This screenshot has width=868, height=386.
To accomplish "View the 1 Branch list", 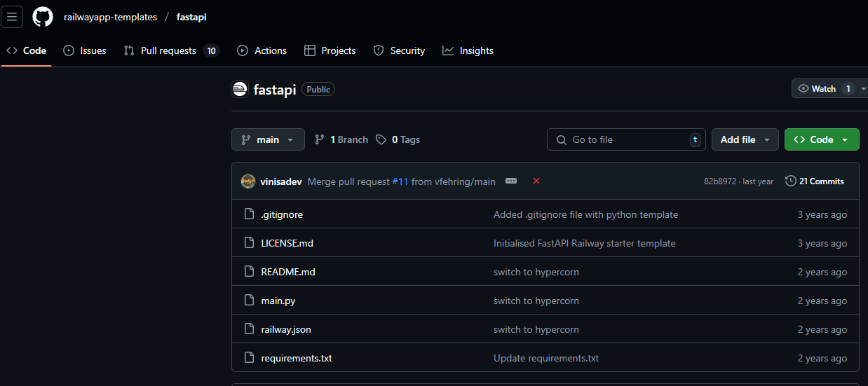I will click(341, 139).
